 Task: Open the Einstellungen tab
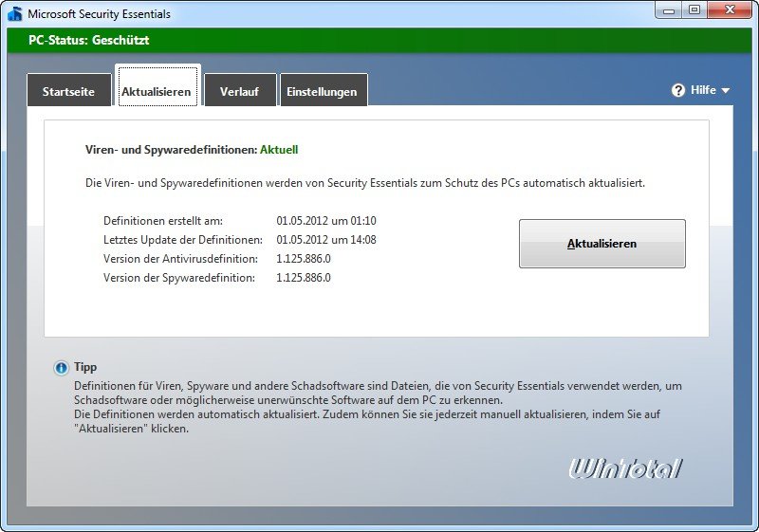324,90
